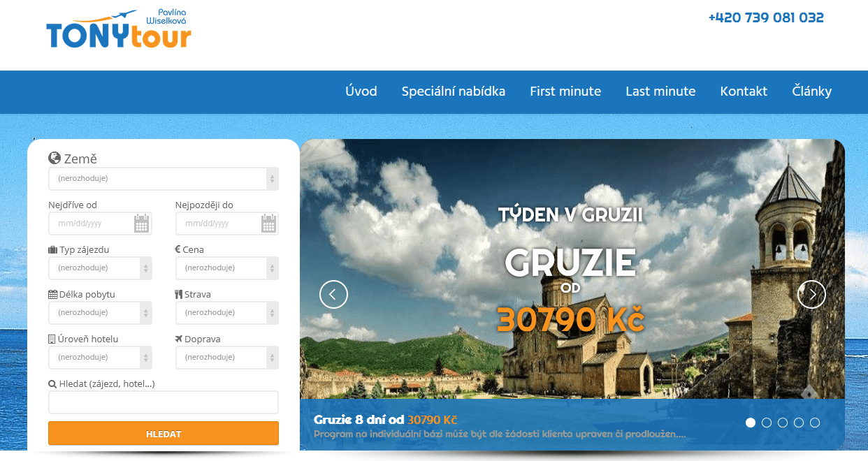Click the large GRUZIE slide title
The image size is (868, 461).
tap(570, 262)
